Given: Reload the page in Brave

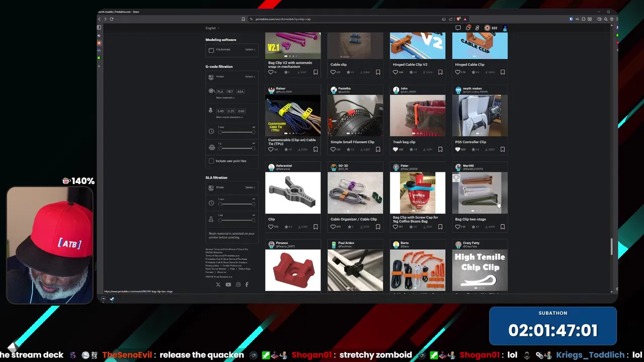Looking at the screenshot, I should (111, 19).
